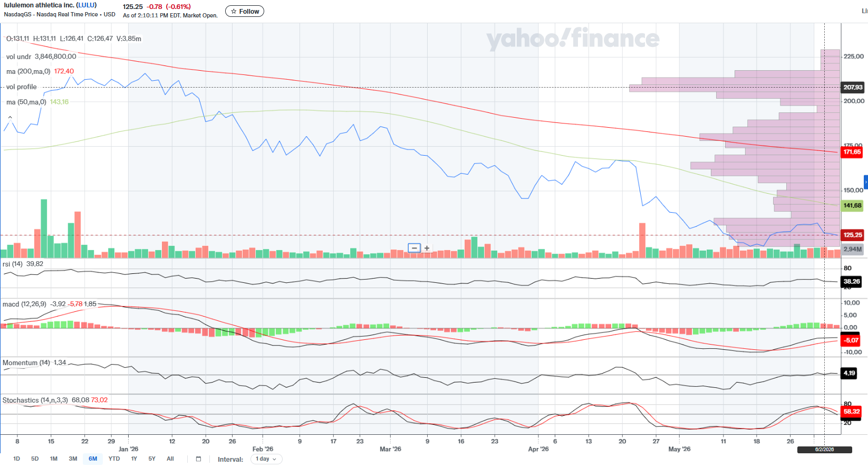868x467 pixels.
Task: Click the red 58.32 Stochastics axis tag
Action: 851,412
